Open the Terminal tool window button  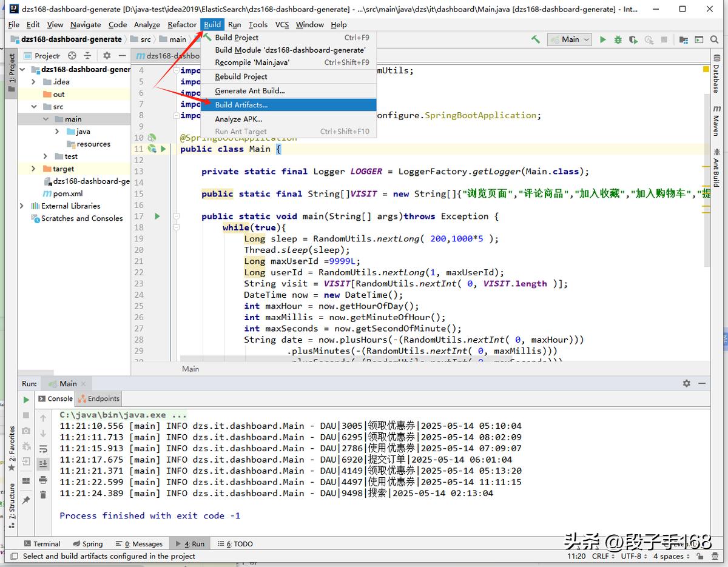(42, 544)
